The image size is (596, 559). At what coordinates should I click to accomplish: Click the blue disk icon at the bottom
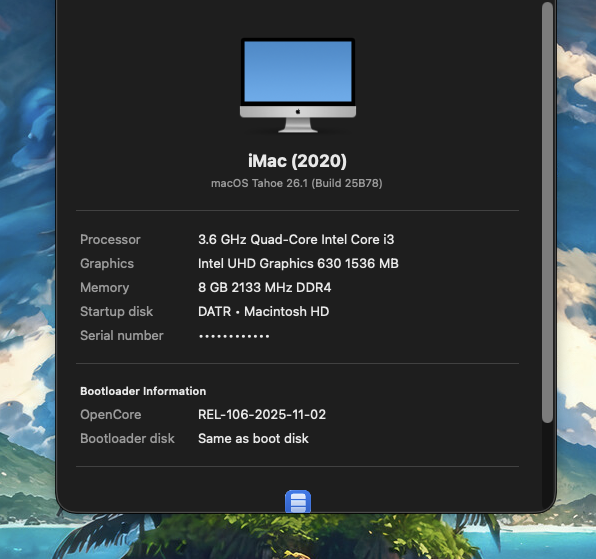click(298, 502)
